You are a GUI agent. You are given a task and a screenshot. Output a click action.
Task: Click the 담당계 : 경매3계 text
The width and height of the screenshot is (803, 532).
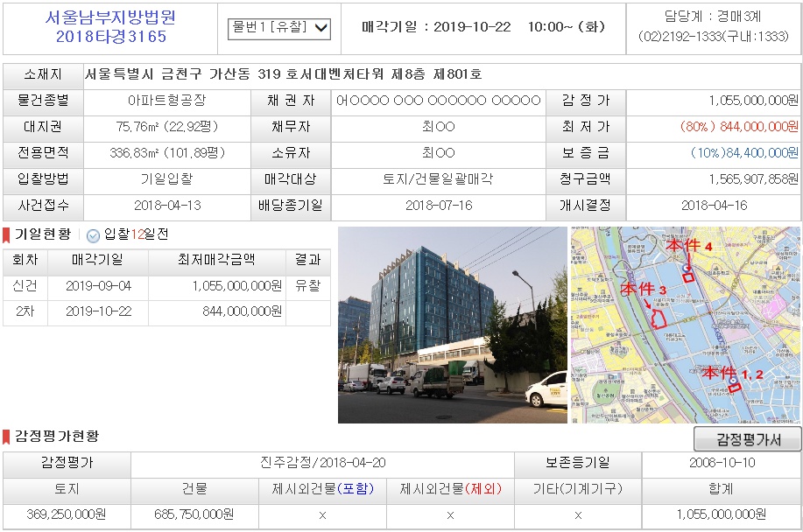(713, 17)
